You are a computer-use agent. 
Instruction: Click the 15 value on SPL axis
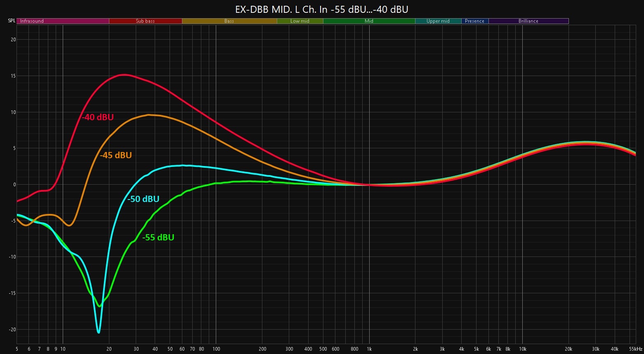[13, 76]
